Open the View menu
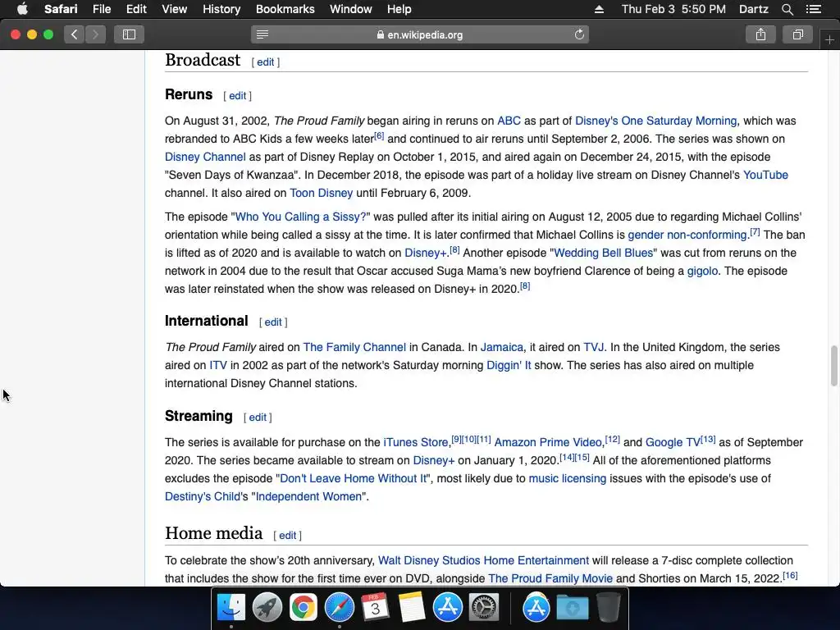840x630 pixels. tap(174, 9)
